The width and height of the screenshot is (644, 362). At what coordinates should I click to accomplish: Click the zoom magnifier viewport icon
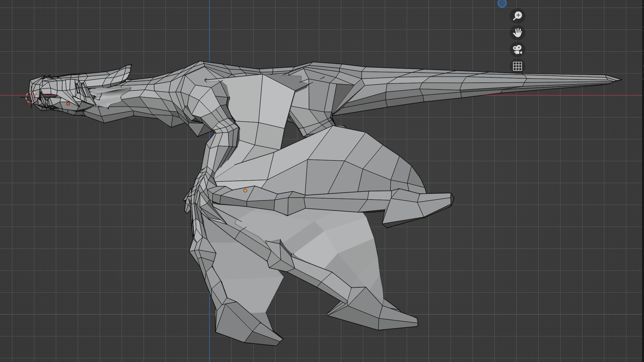tap(517, 16)
